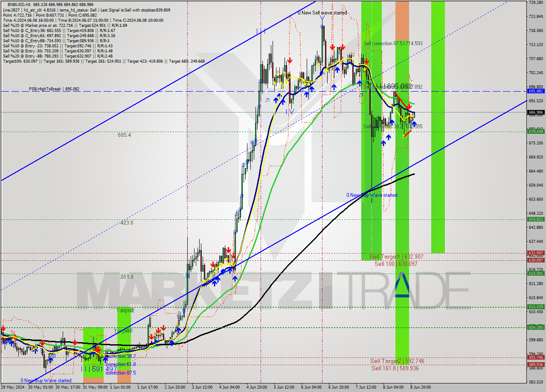
Task: Click the 'Sell correction 87.5 | 714.593' label
Action: 393,43
